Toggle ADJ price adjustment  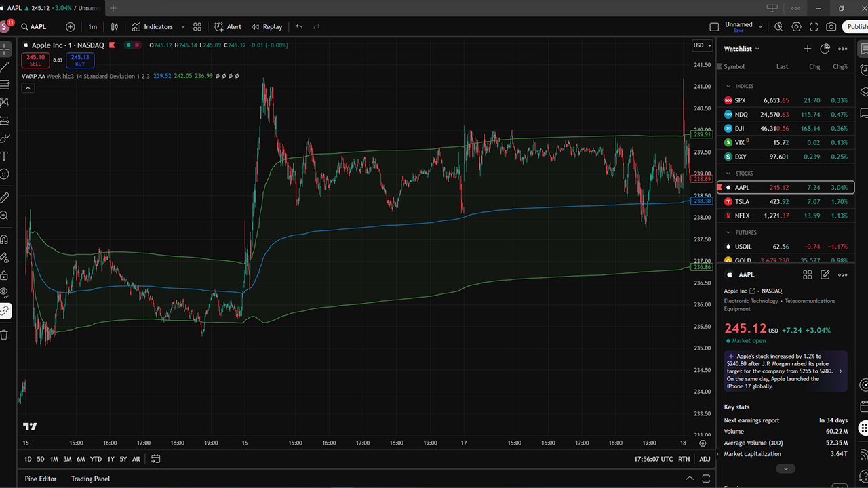(x=705, y=459)
